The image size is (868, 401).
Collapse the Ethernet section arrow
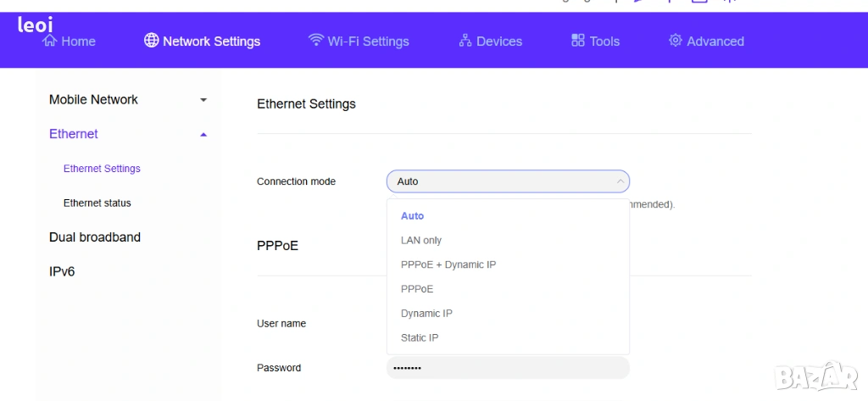[203, 134]
